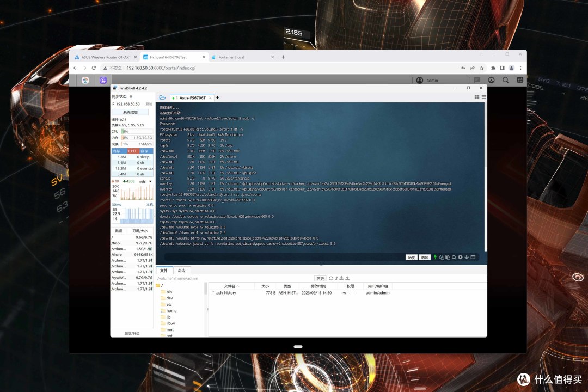Click the 选项 button in terminal toolbar
The height and width of the screenshot is (392, 588).
click(425, 258)
